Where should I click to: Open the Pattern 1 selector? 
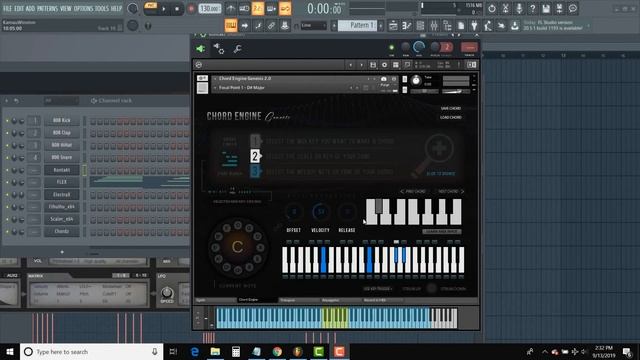(x=358, y=25)
